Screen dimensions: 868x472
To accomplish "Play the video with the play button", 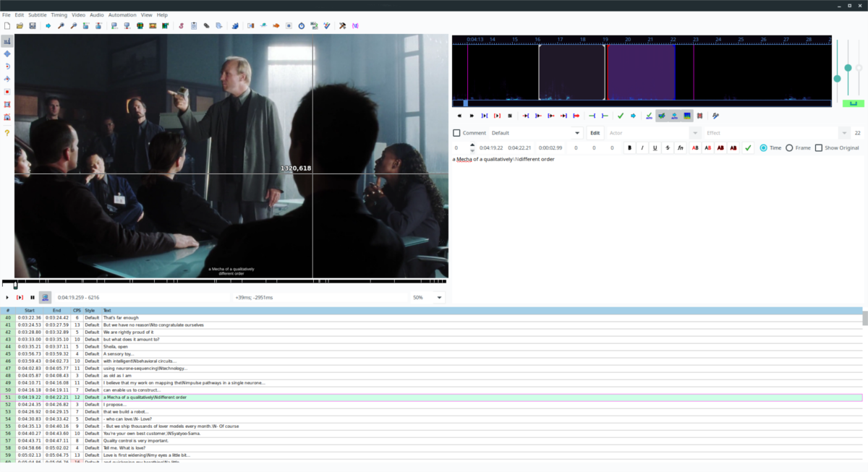I will coord(7,297).
